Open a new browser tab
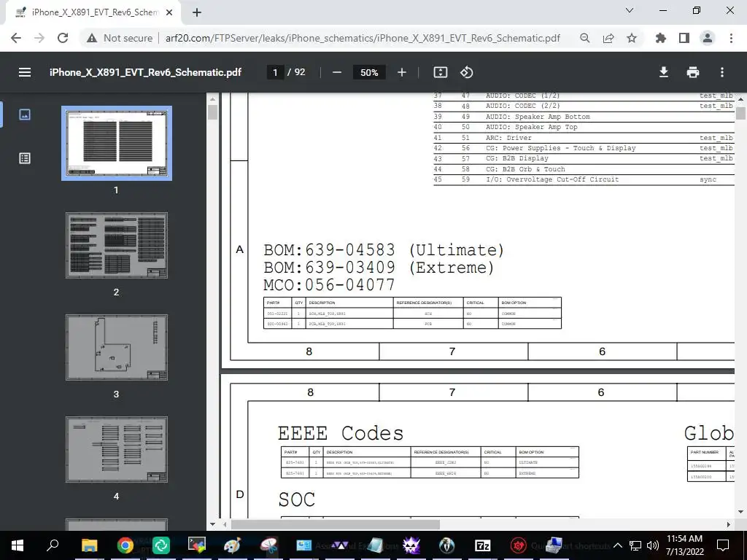 197,12
